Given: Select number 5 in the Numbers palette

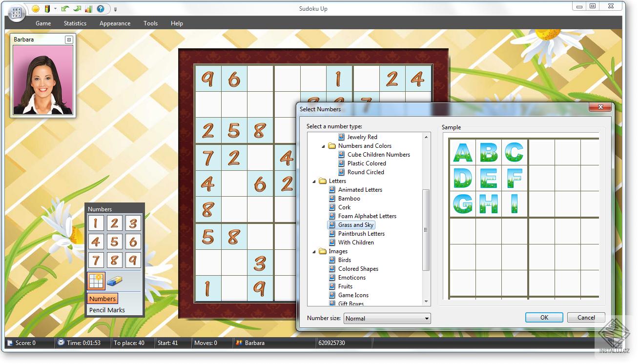Looking at the screenshot, I should [115, 242].
